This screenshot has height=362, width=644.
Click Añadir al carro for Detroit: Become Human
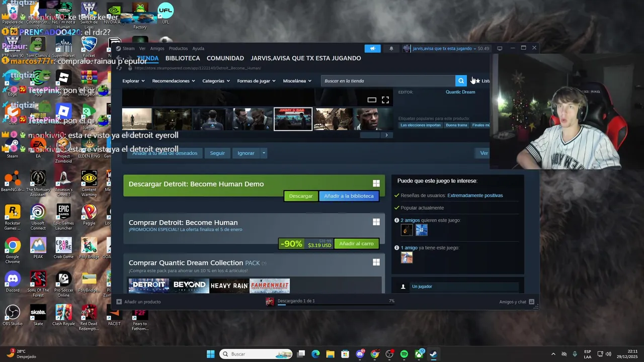pyautogui.click(x=356, y=244)
